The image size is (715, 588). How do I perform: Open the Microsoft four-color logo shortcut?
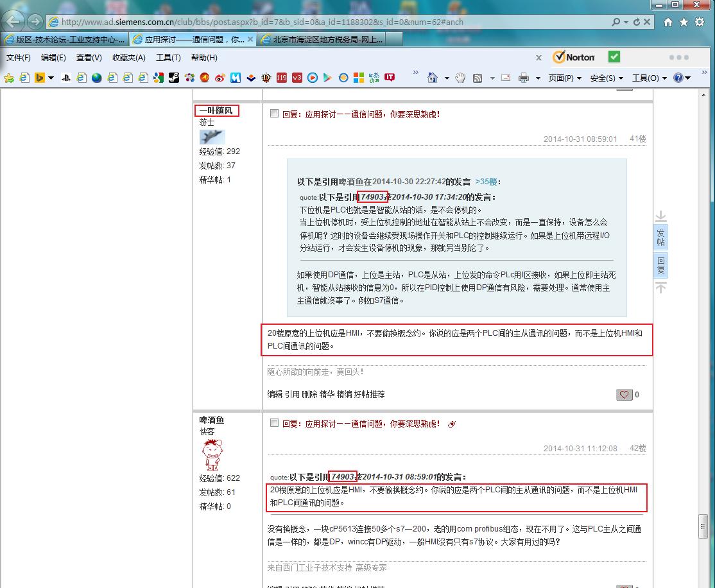359,78
